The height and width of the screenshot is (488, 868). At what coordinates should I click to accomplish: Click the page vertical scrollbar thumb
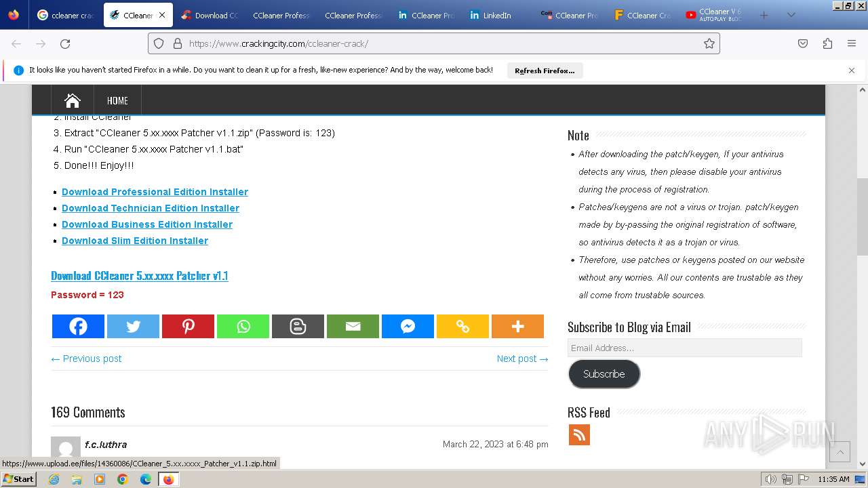click(x=863, y=217)
